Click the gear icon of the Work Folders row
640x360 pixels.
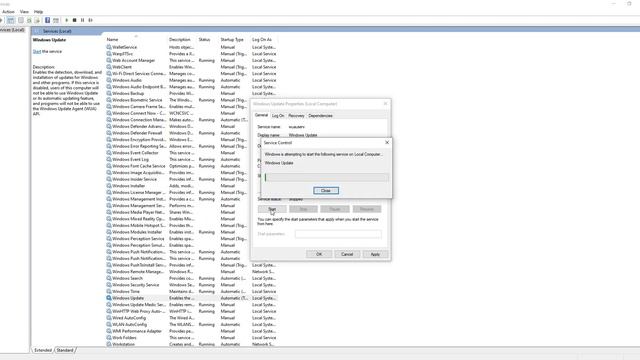point(109,338)
